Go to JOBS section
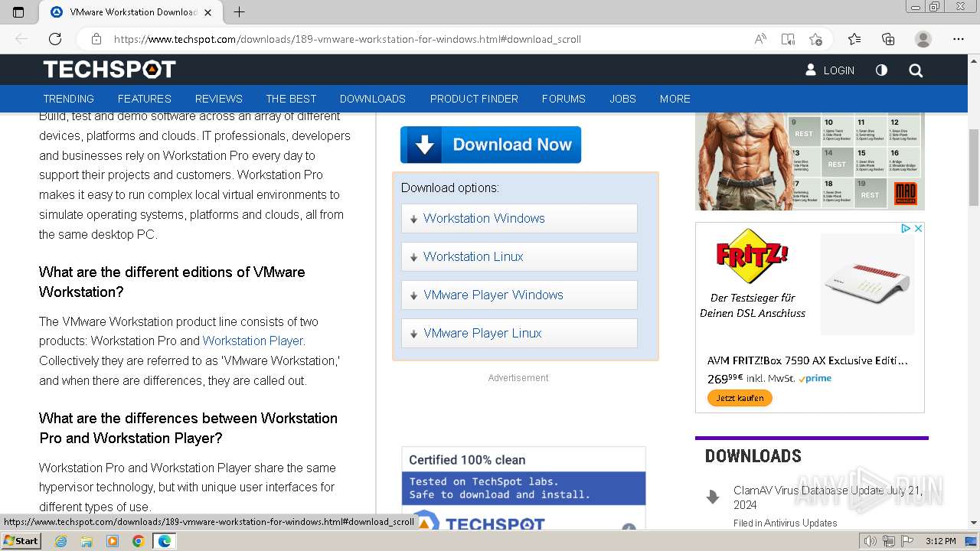The height and width of the screenshot is (551, 980). [622, 99]
